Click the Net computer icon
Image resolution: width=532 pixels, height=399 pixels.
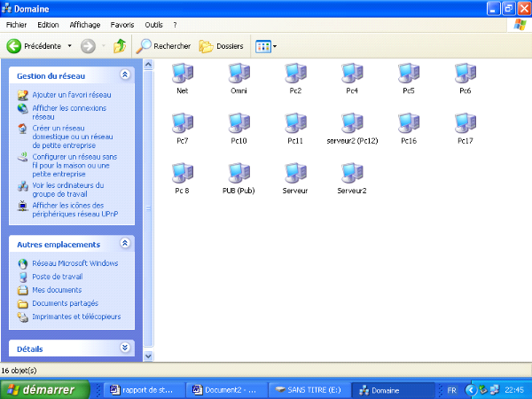point(182,74)
